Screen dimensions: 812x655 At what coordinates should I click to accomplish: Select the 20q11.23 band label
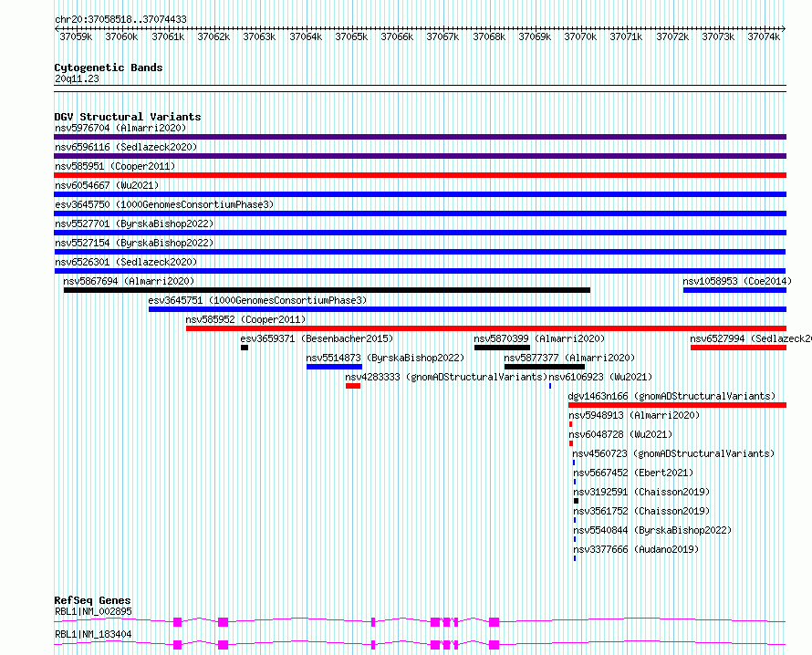[x=77, y=78]
